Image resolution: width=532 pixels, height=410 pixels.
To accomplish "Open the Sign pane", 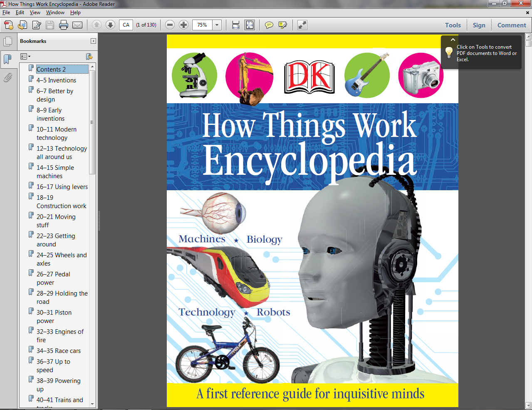I will point(479,25).
